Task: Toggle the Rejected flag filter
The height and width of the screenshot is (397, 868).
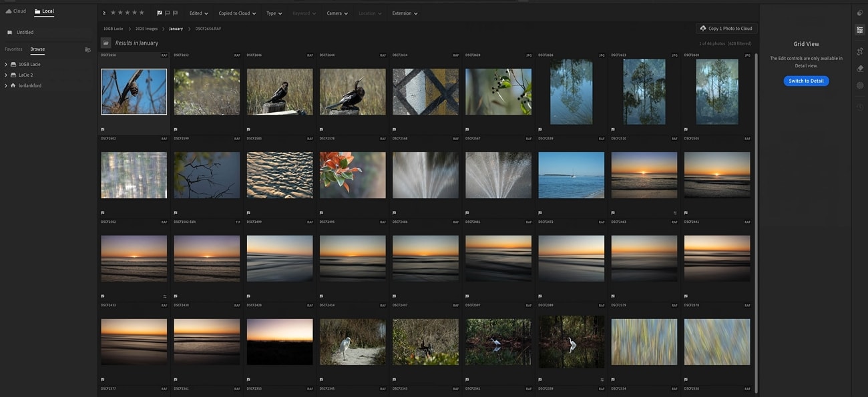Action: point(176,13)
